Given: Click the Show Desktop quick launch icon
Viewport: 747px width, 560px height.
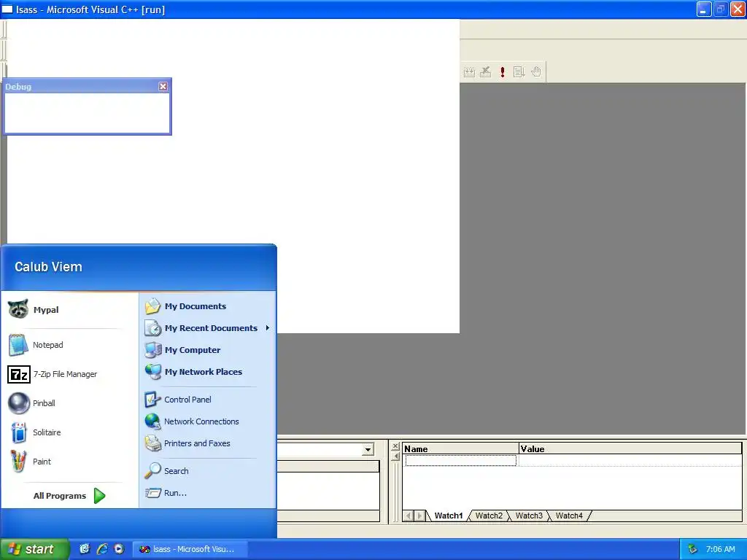Looking at the screenshot, I should tap(85, 549).
